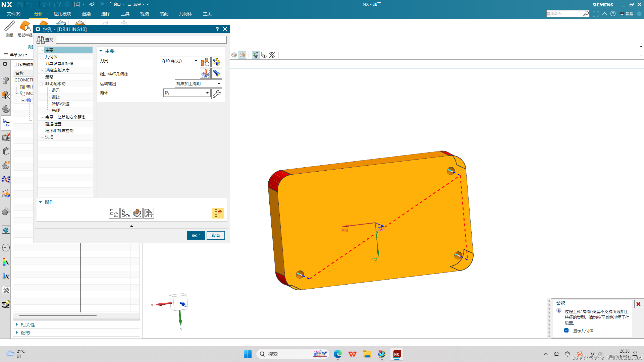This screenshot has width=644, height=362.
Task: Click the wrench icon to edit cycle parameters
Action: click(x=217, y=94)
